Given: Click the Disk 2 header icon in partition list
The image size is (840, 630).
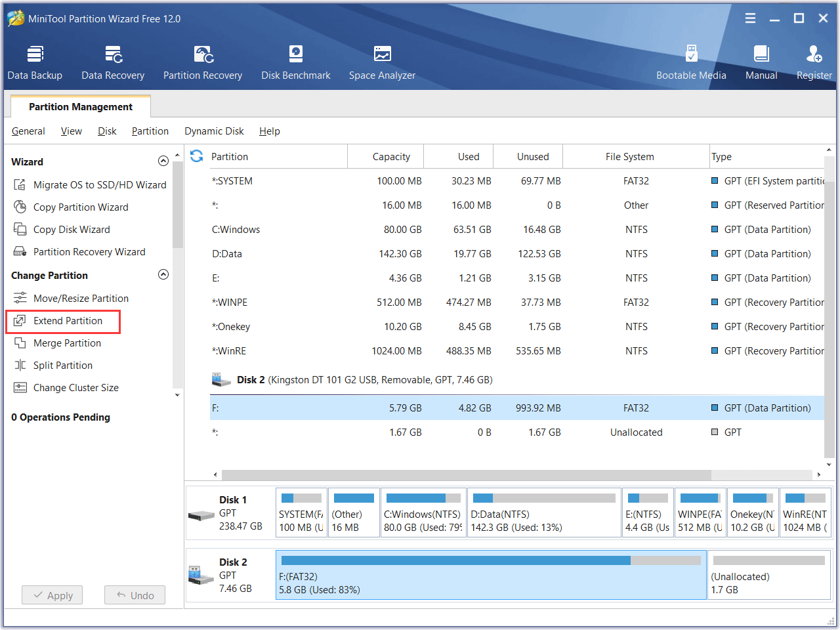Looking at the screenshot, I should (x=221, y=379).
